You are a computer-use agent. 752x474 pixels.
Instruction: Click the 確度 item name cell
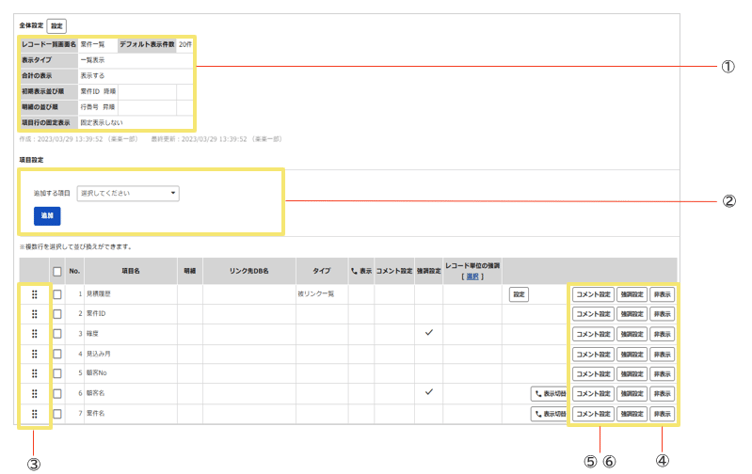click(x=131, y=334)
